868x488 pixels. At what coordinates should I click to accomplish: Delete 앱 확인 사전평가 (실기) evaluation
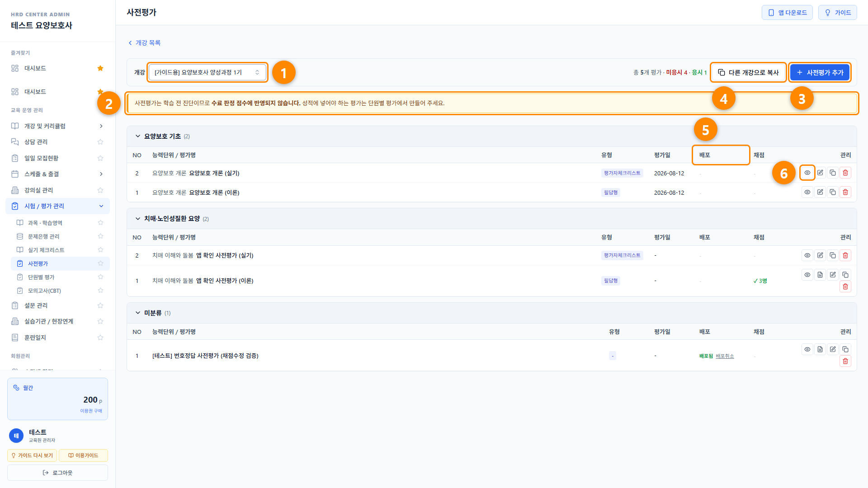(845, 255)
